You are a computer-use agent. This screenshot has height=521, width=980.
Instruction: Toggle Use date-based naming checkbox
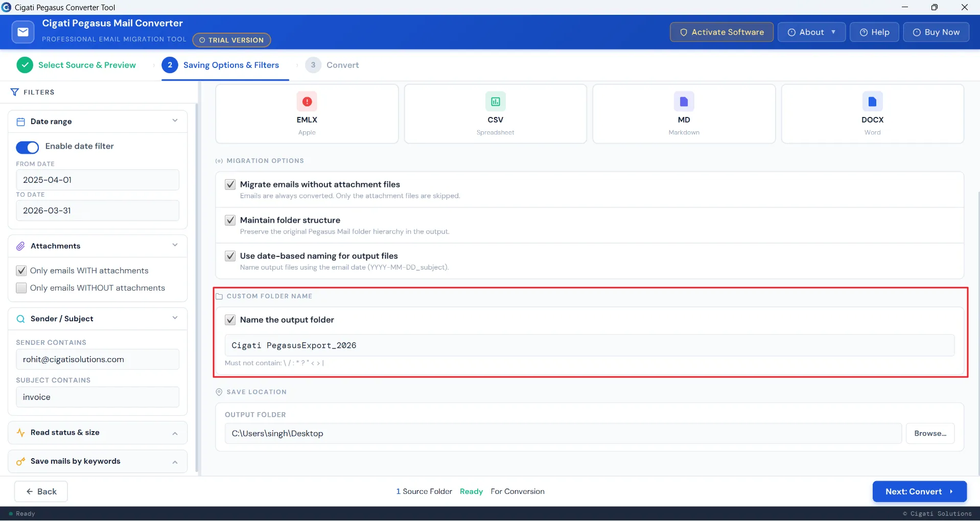point(230,256)
